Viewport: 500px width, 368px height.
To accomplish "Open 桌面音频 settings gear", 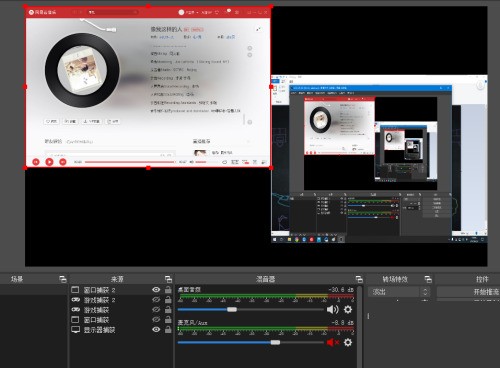I will tap(348, 310).
